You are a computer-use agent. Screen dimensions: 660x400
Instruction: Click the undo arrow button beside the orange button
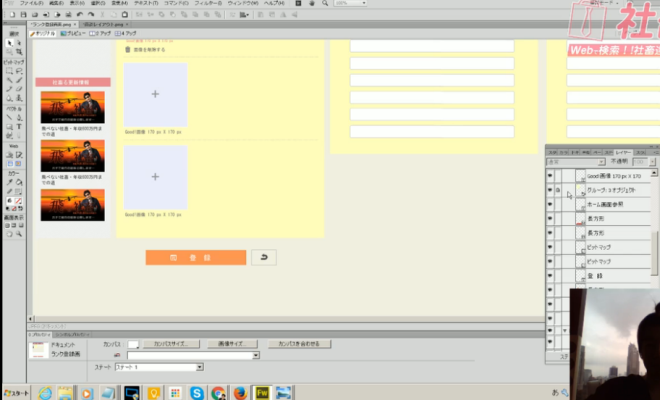(263, 257)
